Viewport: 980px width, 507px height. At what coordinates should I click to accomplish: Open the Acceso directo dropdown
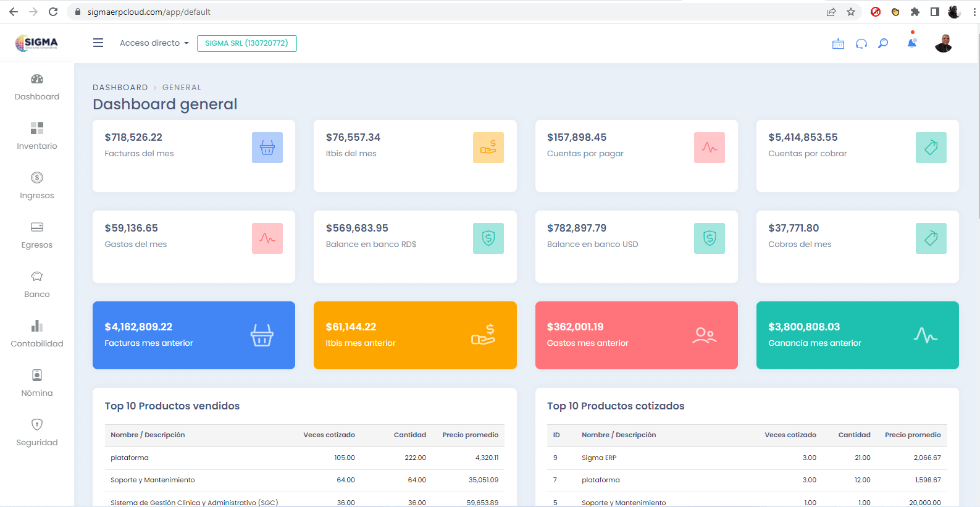tap(154, 43)
